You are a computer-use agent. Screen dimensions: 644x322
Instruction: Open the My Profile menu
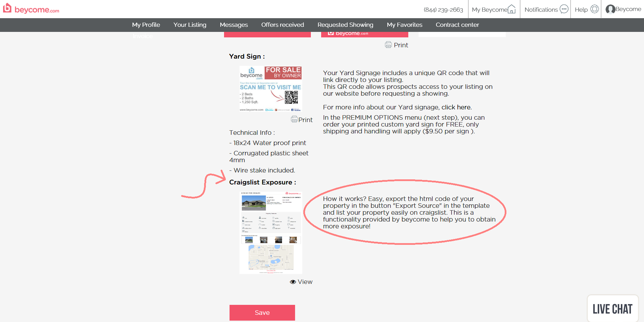[146, 25]
